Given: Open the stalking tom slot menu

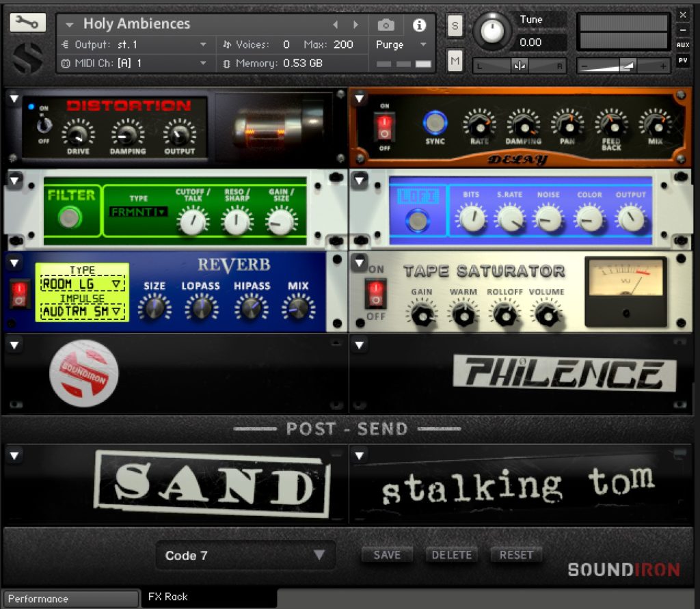Looking at the screenshot, I should click(x=360, y=455).
